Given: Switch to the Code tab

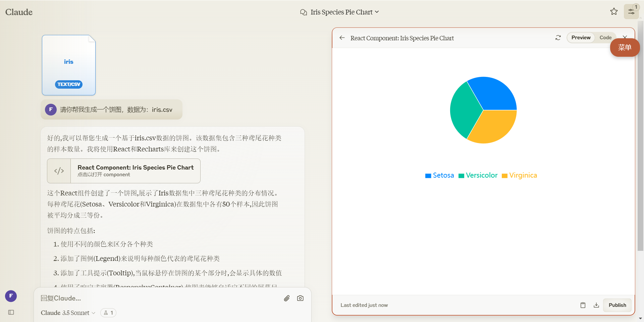Looking at the screenshot, I should pyautogui.click(x=605, y=38).
